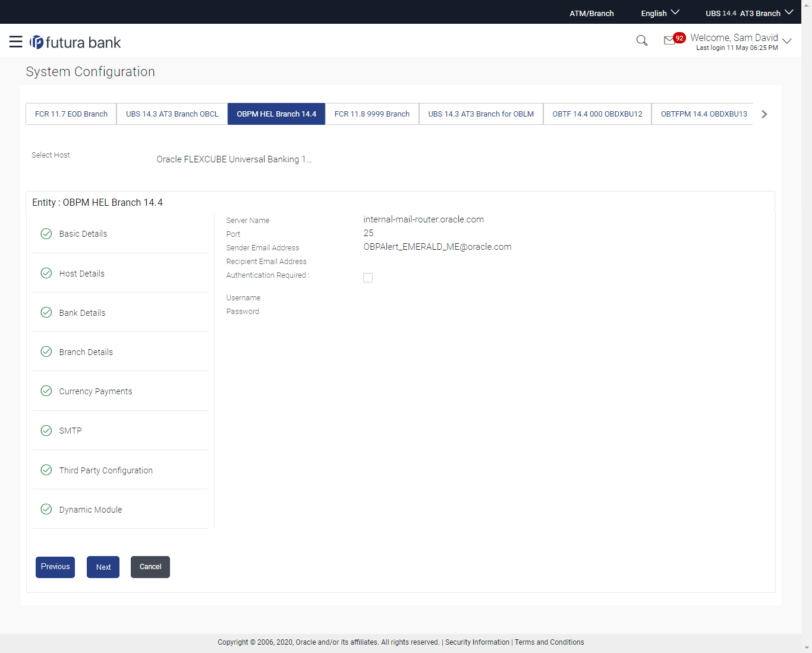Click the Next button
Viewport: 812px width, 653px height.
103,567
